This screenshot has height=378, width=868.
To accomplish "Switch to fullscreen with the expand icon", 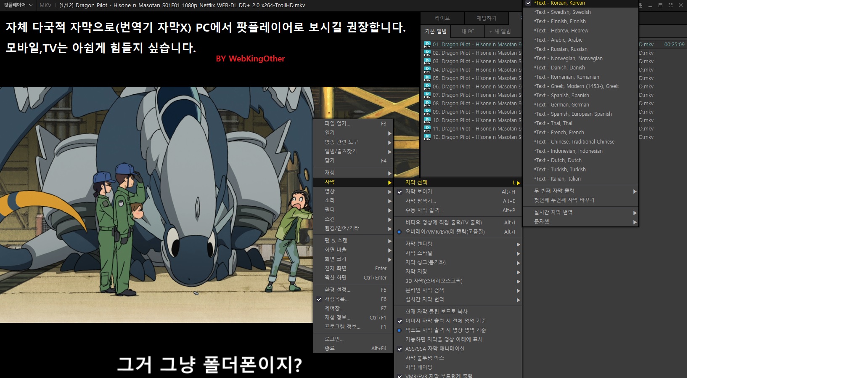I will coord(670,5).
